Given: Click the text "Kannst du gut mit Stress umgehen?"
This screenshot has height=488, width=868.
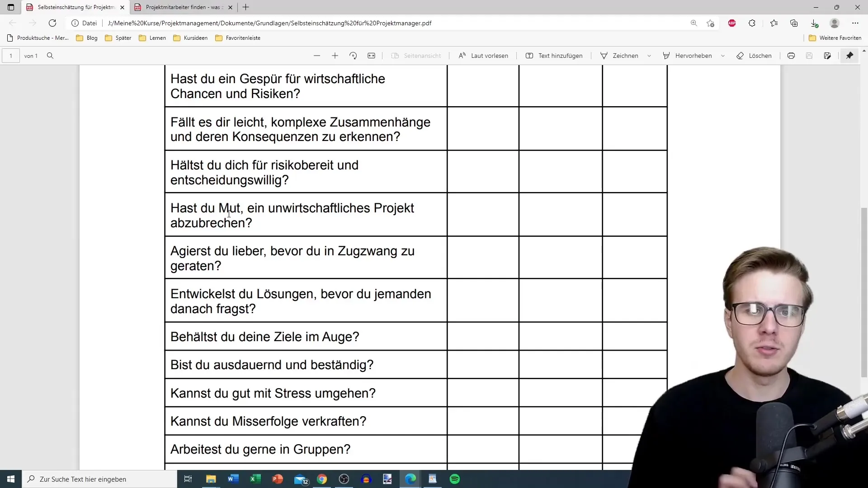Looking at the screenshot, I should click(x=273, y=393).
